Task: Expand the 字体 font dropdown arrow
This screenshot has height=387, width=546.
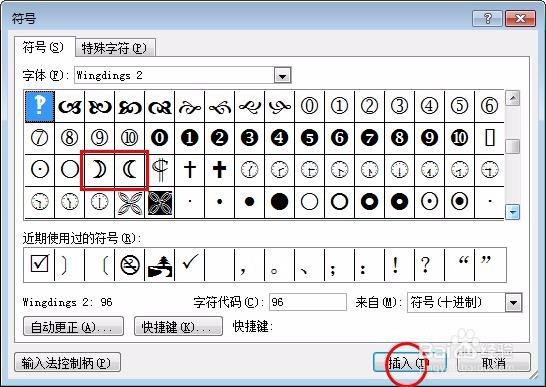Action: point(282,75)
